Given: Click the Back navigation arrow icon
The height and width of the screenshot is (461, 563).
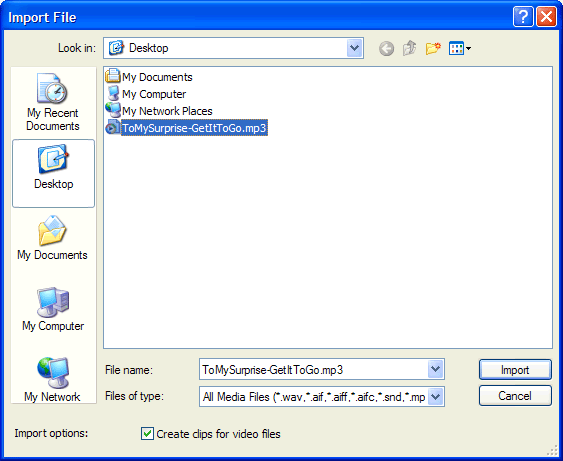Looking at the screenshot, I should click(x=386, y=48).
